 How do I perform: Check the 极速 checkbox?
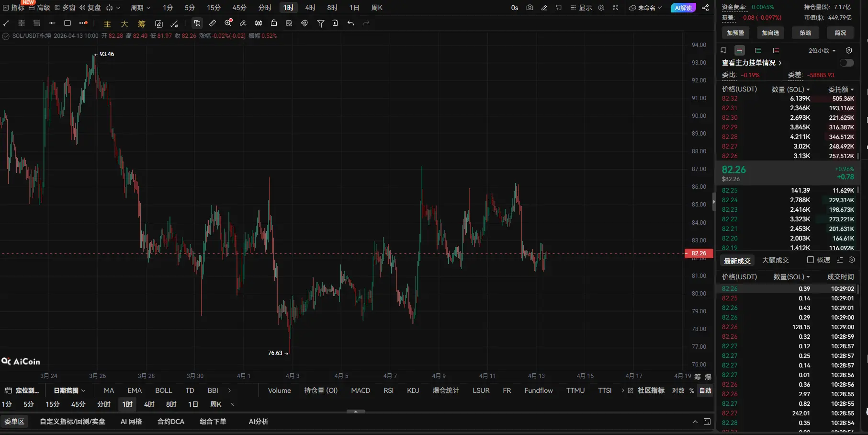point(811,260)
